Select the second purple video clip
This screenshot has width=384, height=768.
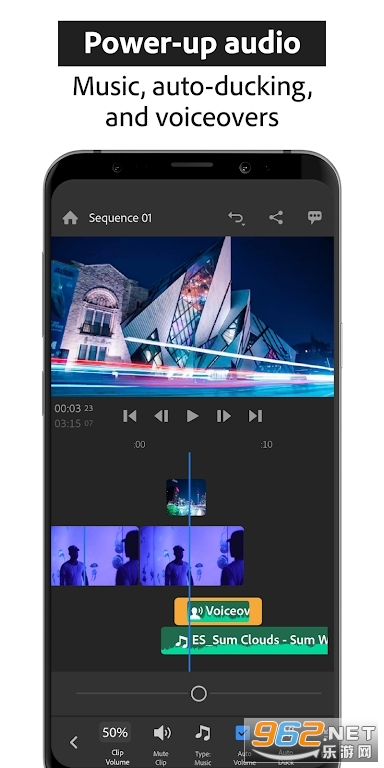(192, 556)
